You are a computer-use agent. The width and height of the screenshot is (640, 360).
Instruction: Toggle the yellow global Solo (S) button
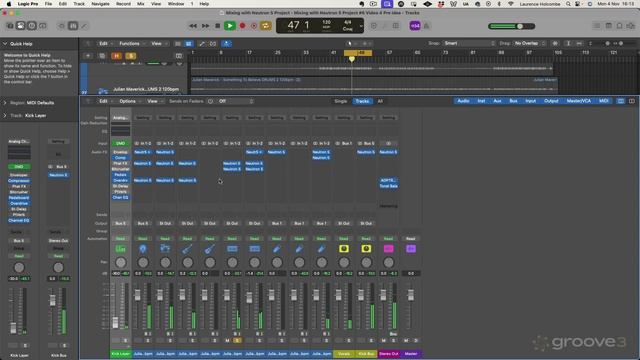131,56
